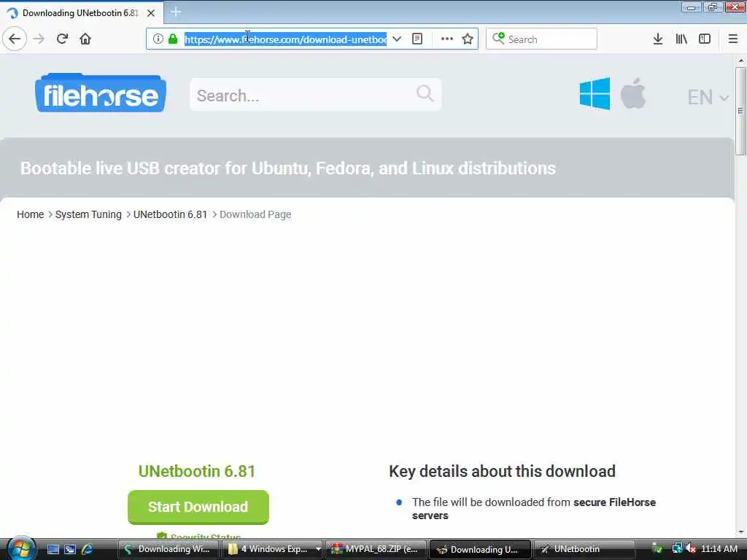Viewport: 747px width, 560px height.
Task: Click the scrollbar down arrow
Action: pos(741,532)
